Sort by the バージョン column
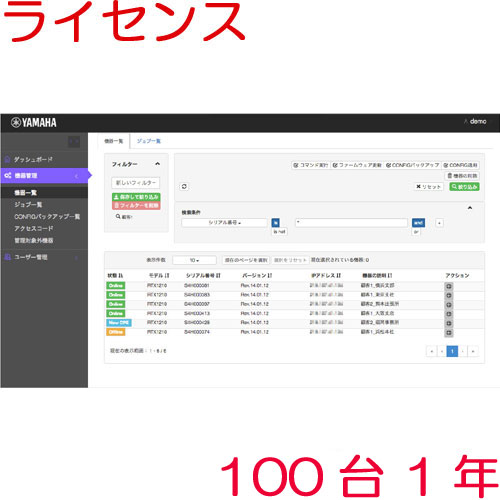This screenshot has height=500, width=500. (257, 275)
